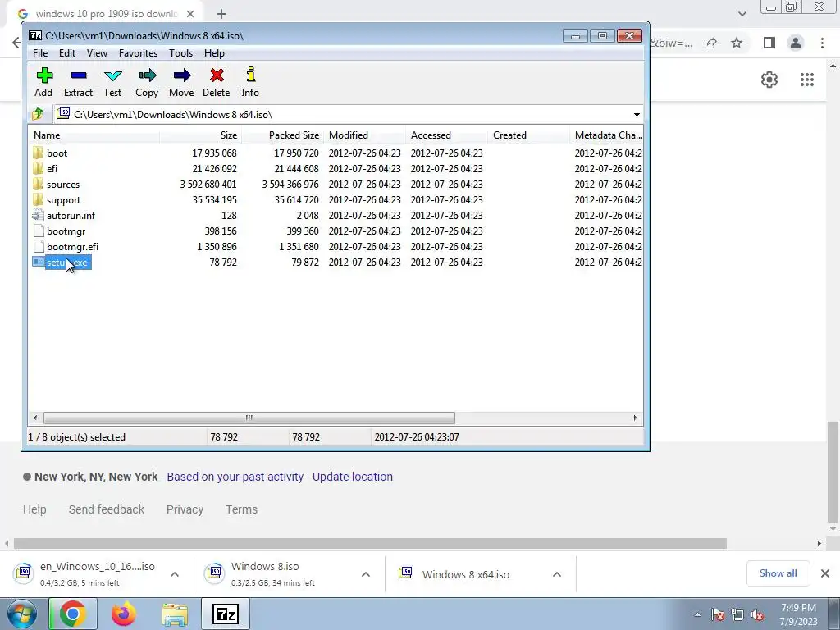Open File Explorer from the taskbar
The image size is (840, 630).
[176, 614]
